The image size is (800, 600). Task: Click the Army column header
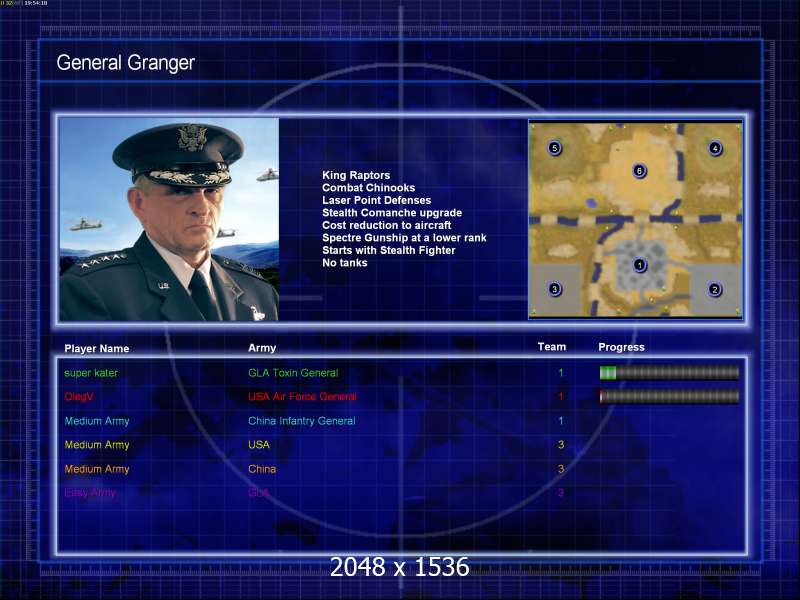pyautogui.click(x=262, y=348)
